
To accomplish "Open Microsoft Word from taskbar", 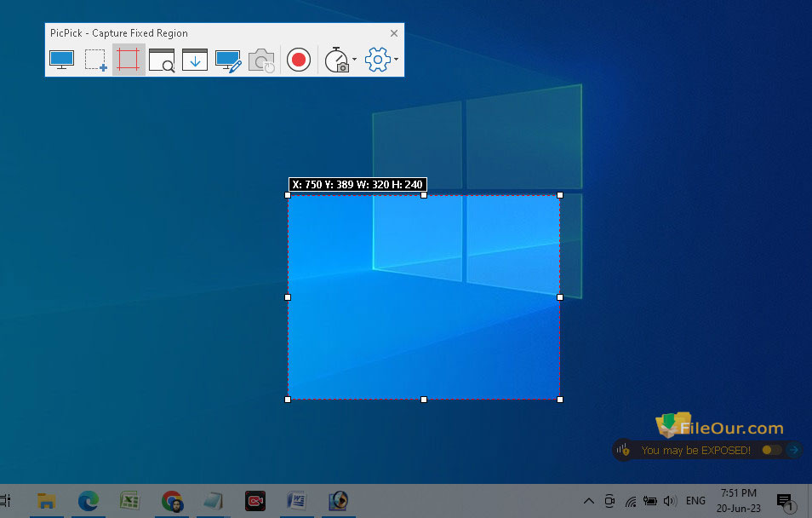I will click(x=297, y=501).
